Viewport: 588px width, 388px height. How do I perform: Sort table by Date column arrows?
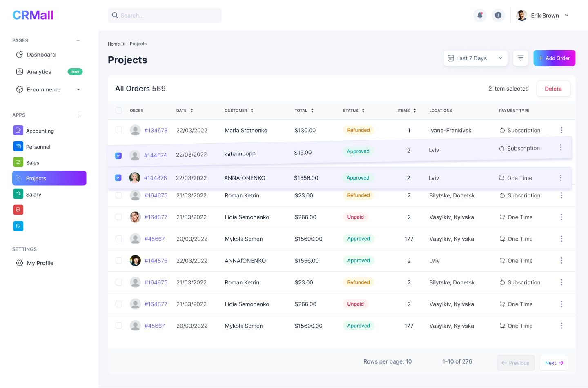tap(192, 111)
